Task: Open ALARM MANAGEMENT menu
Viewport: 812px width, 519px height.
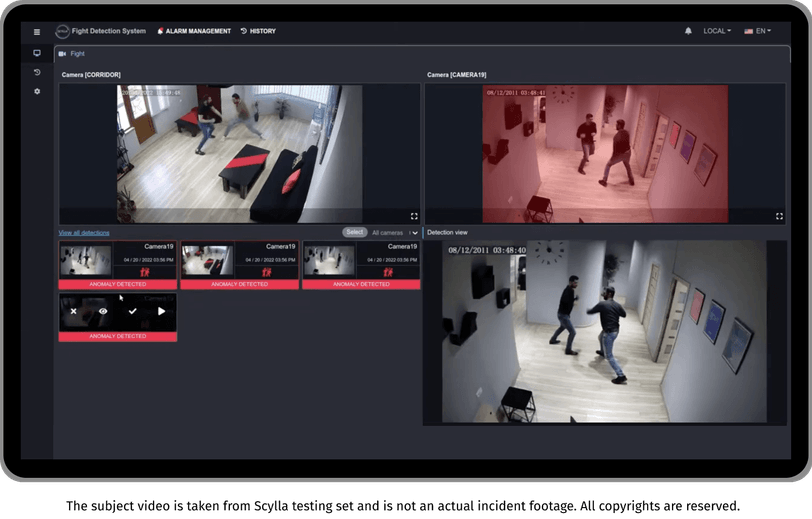Action: tap(194, 31)
